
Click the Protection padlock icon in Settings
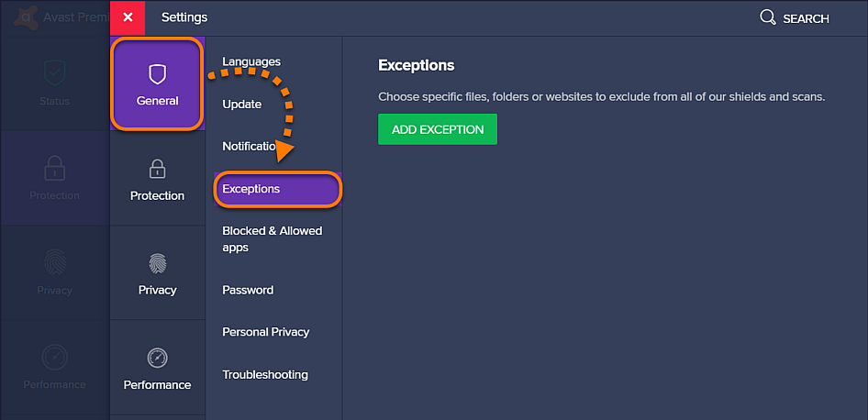coord(157,168)
